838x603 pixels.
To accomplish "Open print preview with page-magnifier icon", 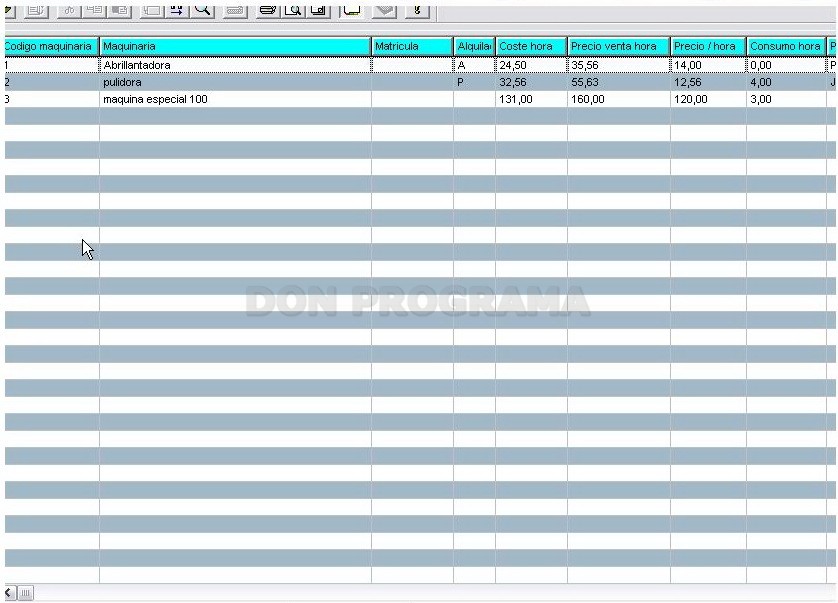I will coord(293,10).
